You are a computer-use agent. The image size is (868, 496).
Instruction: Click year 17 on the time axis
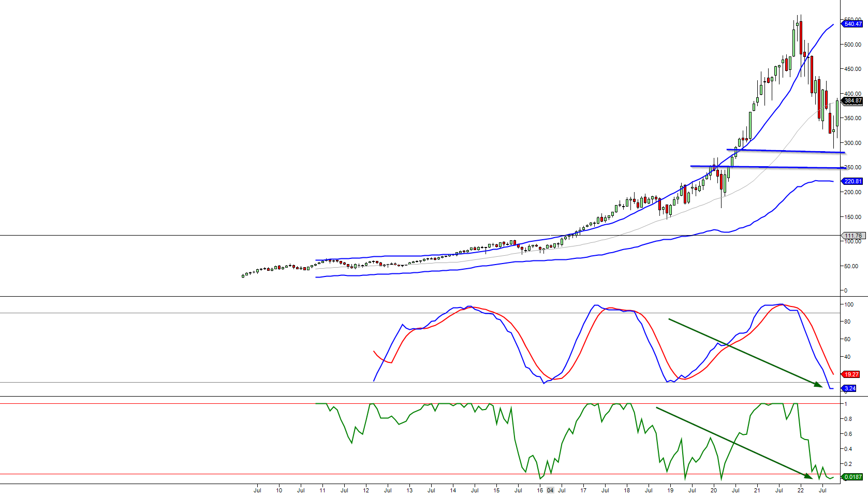(x=583, y=490)
